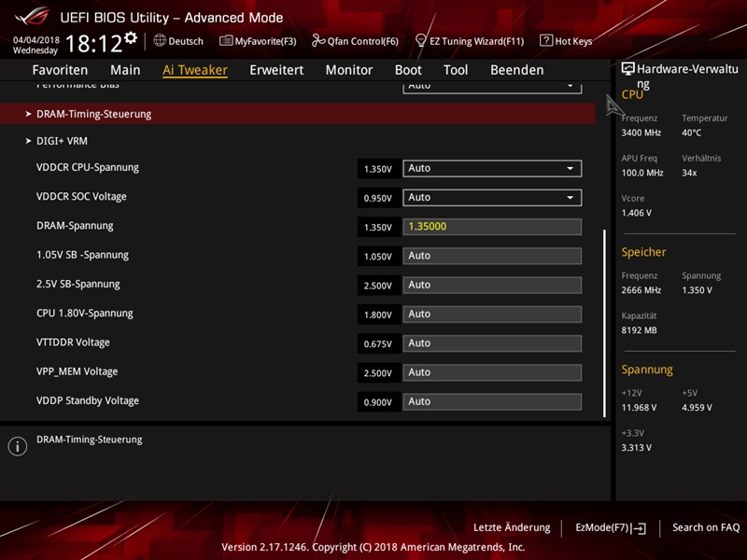747x560 pixels.
Task: Click the settings list scrollbar
Action: click(604, 323)
